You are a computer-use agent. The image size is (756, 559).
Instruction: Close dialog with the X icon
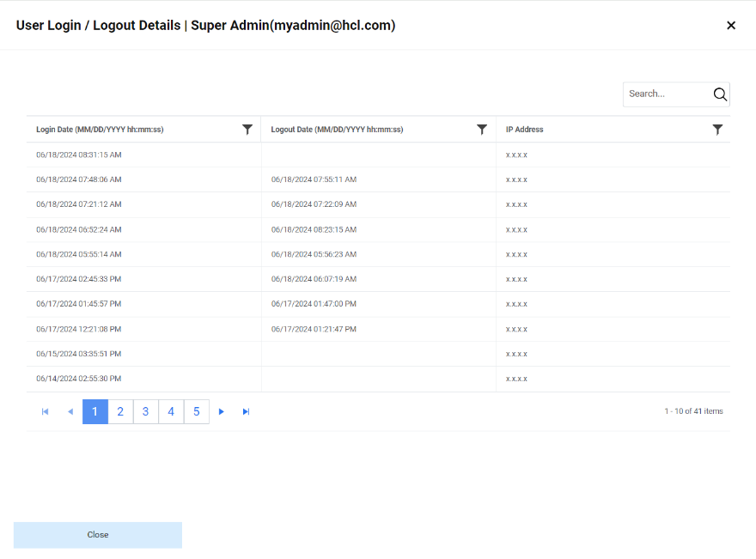731,26
